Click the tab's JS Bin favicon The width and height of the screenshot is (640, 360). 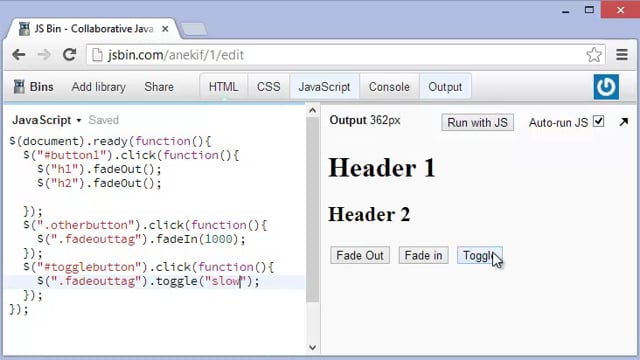tap(25, 29)
